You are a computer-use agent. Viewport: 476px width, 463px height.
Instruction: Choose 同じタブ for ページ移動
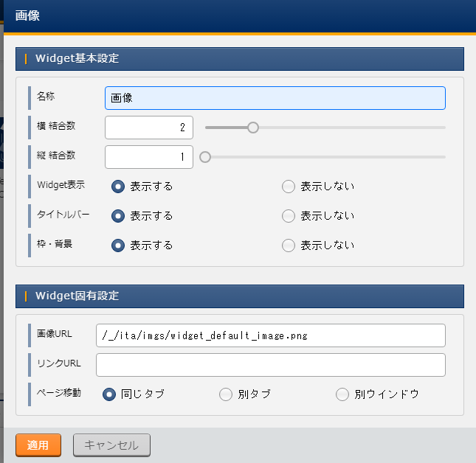coord(109,394)
